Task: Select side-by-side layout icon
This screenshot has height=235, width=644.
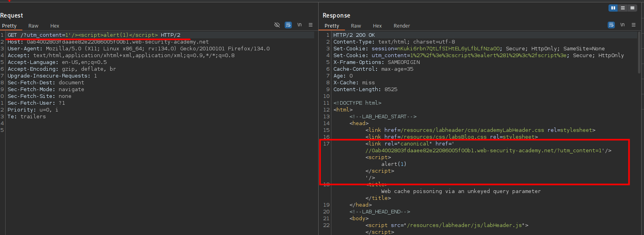Action: (613, 8)
